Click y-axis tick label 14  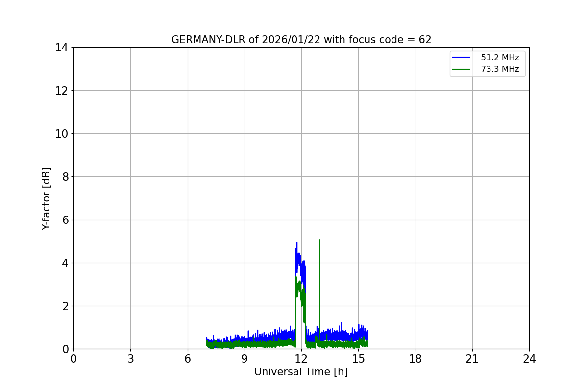pos(62,47)
